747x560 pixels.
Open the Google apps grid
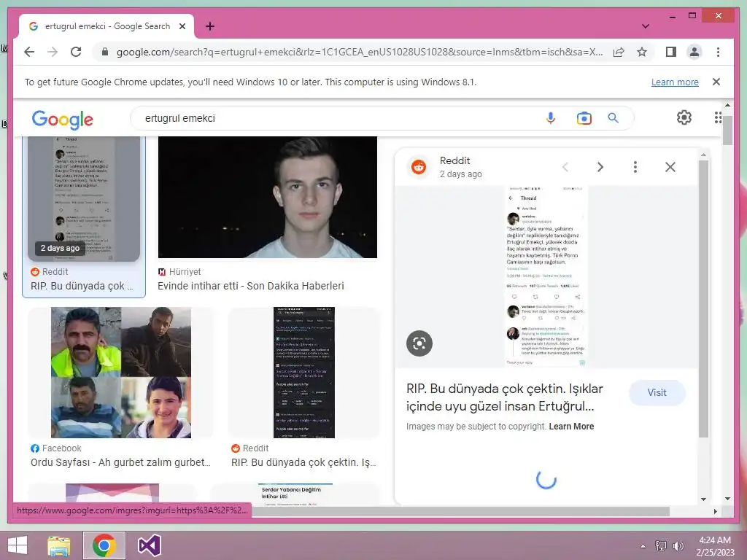718,117
